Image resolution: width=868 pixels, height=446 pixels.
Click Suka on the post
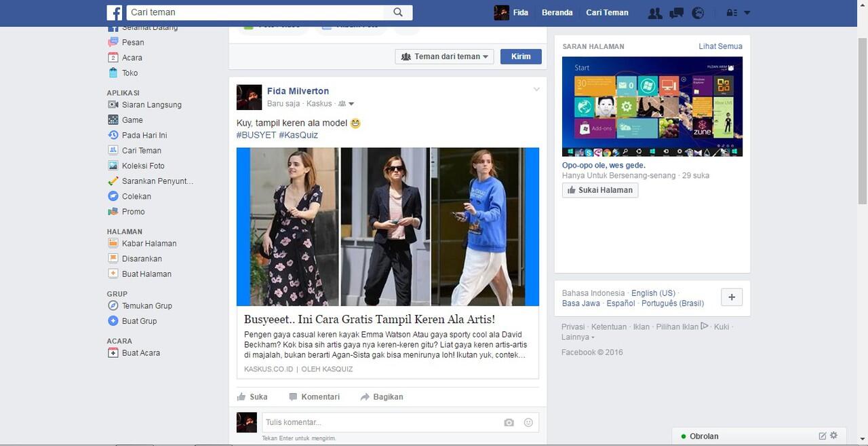pos(252,396)
